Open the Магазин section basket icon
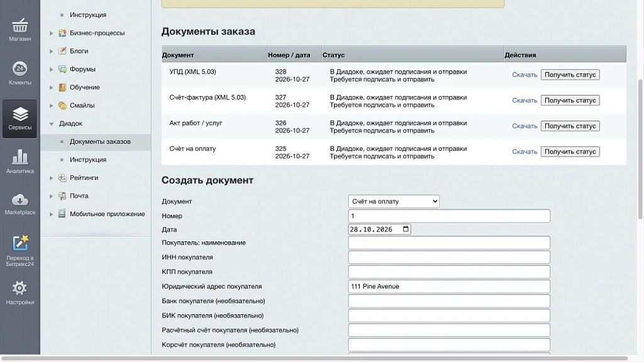644x362 pixels. tap(19, 25)
